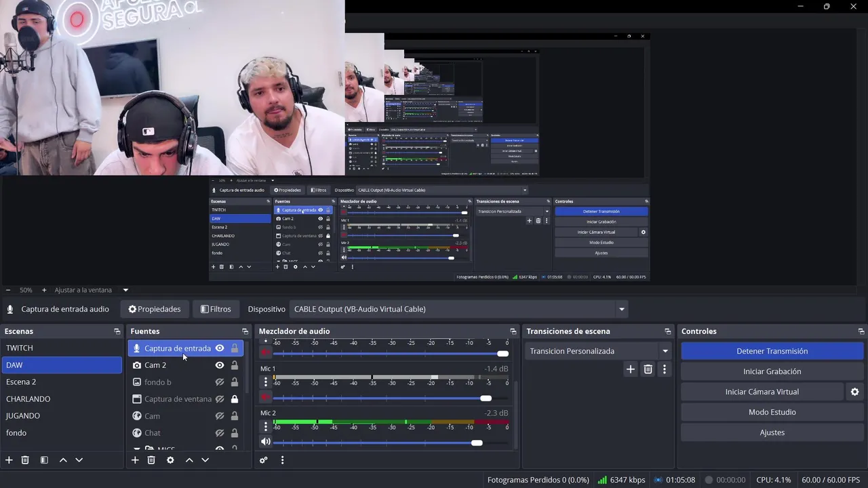The image size is (868, 488).
Task: Hide the Captura de entrada source
Action: [x=220, y=348]
